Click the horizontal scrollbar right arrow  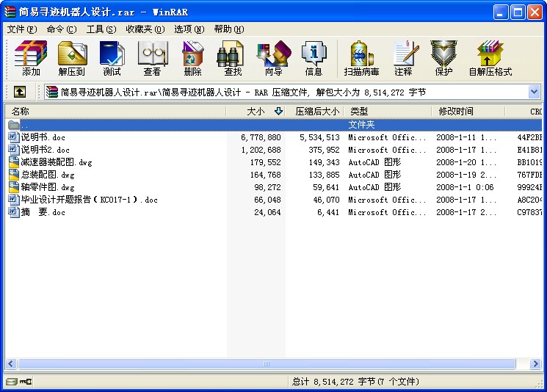point(537,364)
